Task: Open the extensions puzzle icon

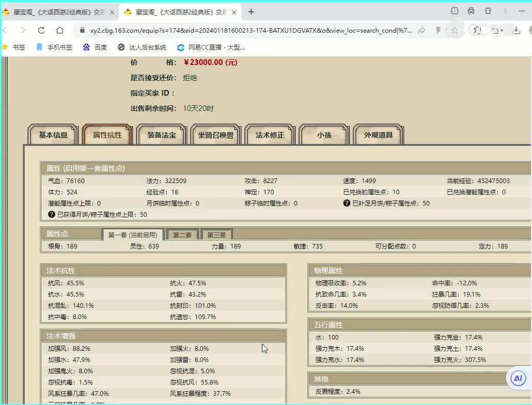Action: (477, 31)
